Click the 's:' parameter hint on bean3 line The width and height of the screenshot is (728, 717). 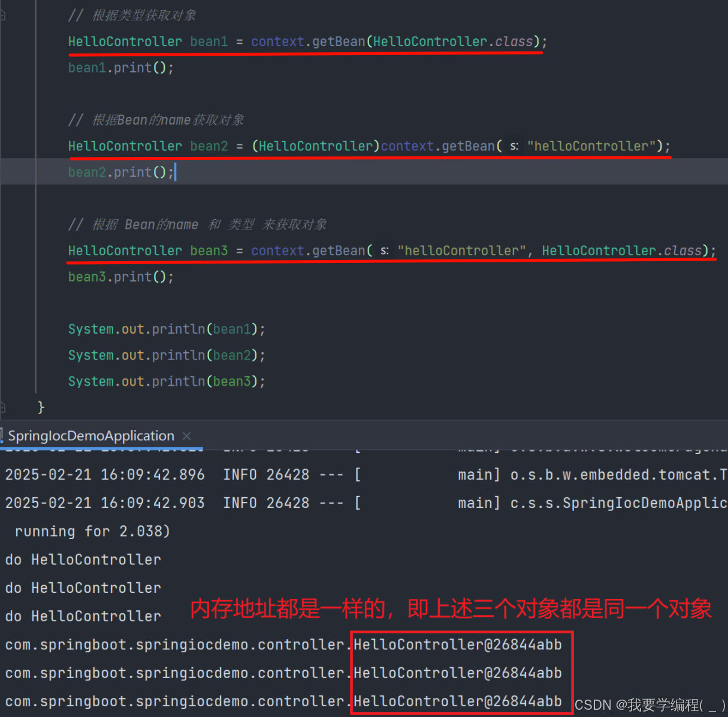coord(385,250)
